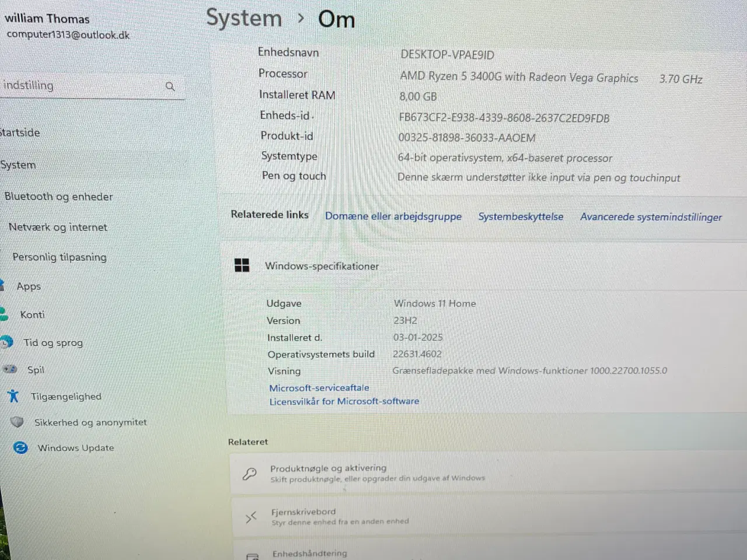Click the Windows Update sync icon

tap(20, 447)
